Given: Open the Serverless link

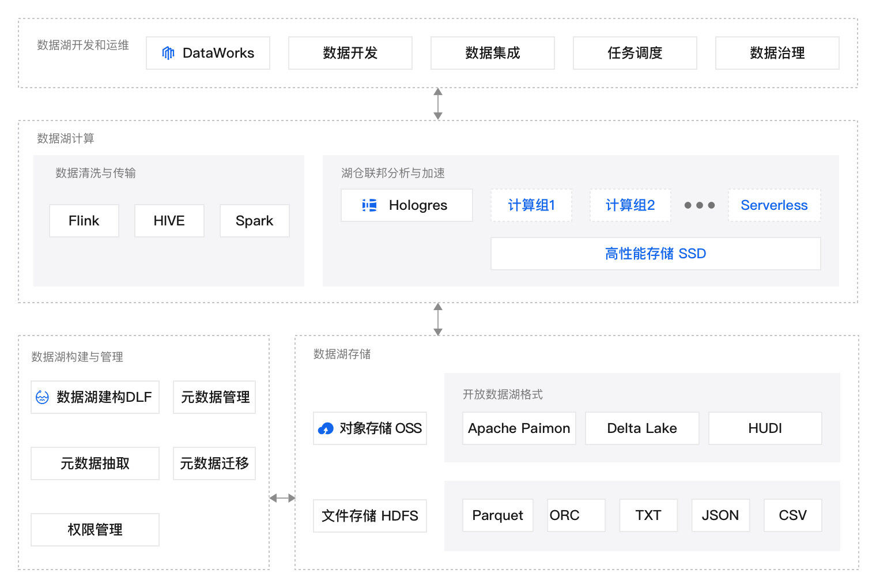Looking at the screenshot, I should [774, 205].
